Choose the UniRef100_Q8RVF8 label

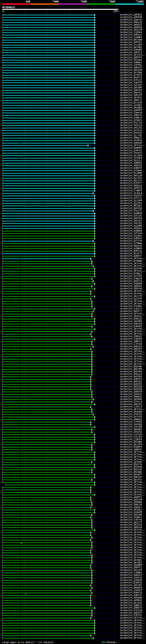click(131, 58)
